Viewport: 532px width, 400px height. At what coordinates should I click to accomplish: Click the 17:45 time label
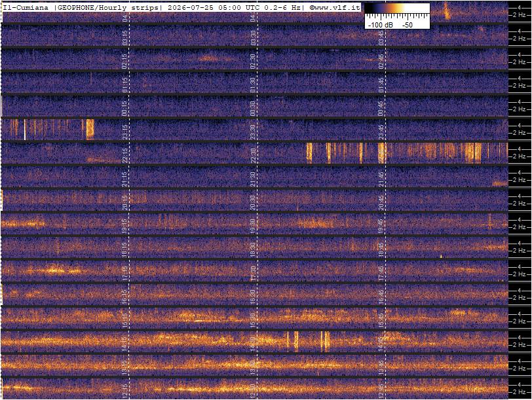pyautogui.click(x=381, y=274)
